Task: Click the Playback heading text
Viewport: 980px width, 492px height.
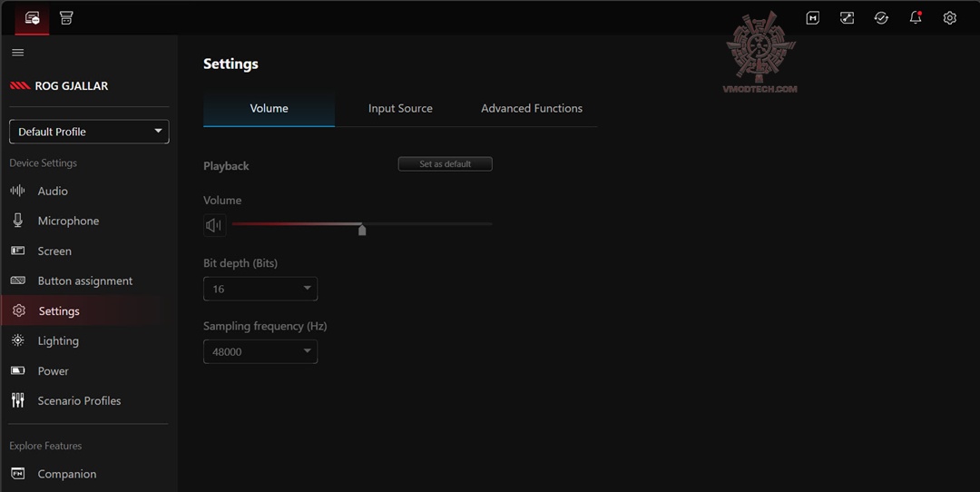Action: coord(226,166)
